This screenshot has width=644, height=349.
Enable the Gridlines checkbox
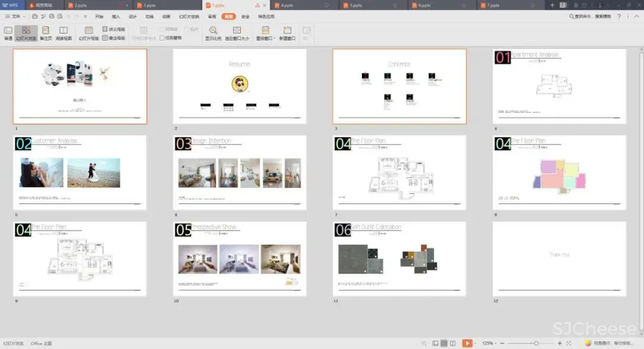[162, 30]
